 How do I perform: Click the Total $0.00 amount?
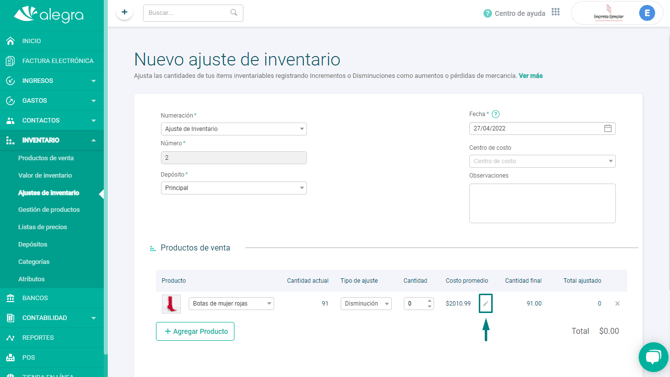(609, 331)
